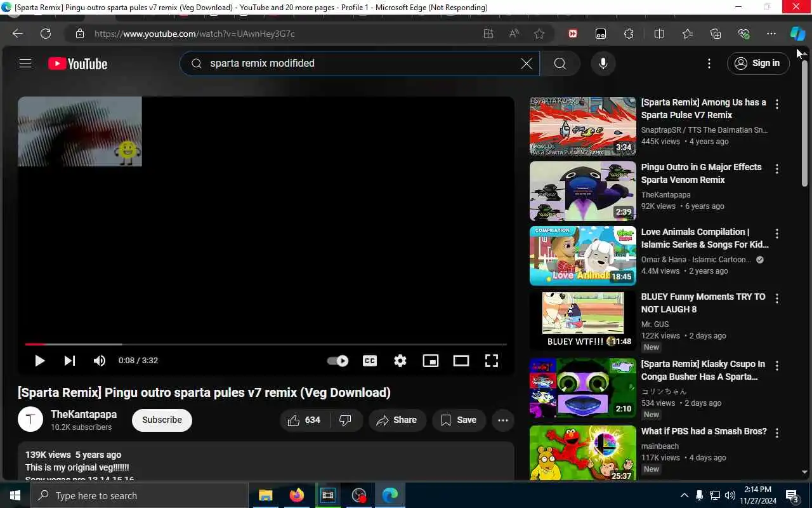Image resolution: width=812 pixels, height=508 pixels.
Task: Expand the video description box
Action: coord(266,461)
